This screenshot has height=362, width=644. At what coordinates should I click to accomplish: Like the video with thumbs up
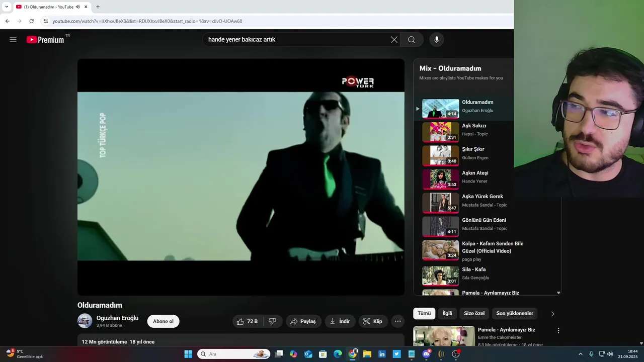(x=248, y=321)
